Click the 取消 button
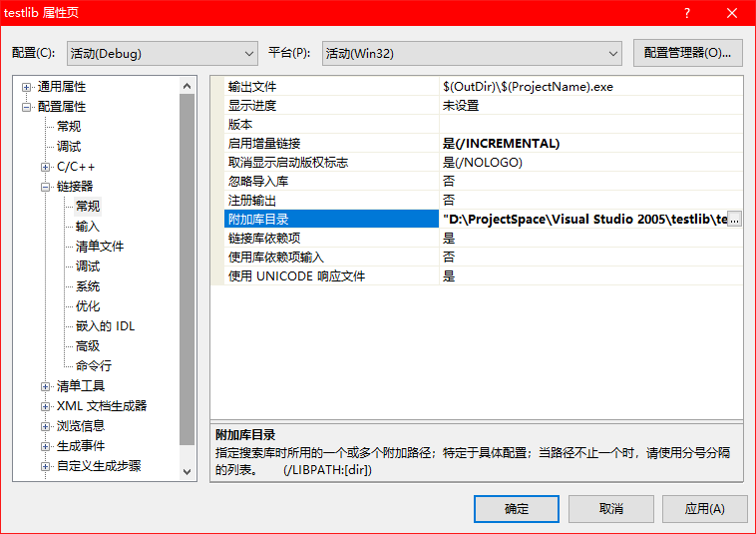This screenshot has height=534, width=756. (610, 509)
